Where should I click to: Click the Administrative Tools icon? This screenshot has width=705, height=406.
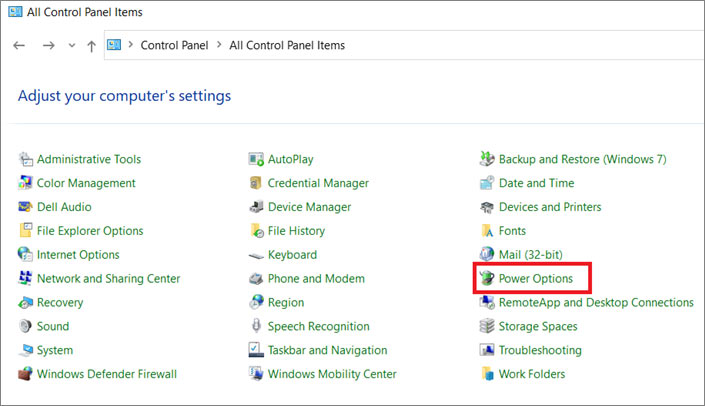26,159
